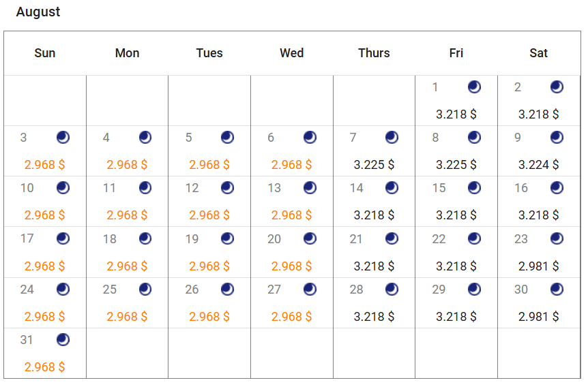Click the moon icon on August 21
The image size is (588, 389).
point(392,238)
